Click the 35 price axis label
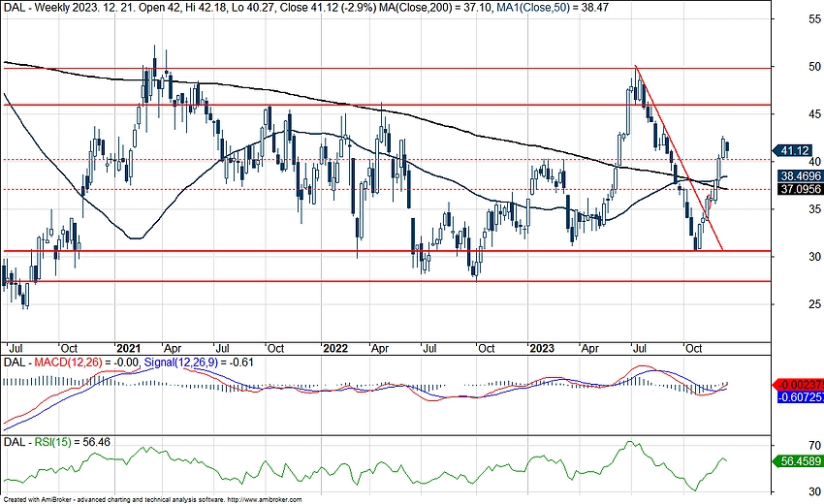 point(815,209)
